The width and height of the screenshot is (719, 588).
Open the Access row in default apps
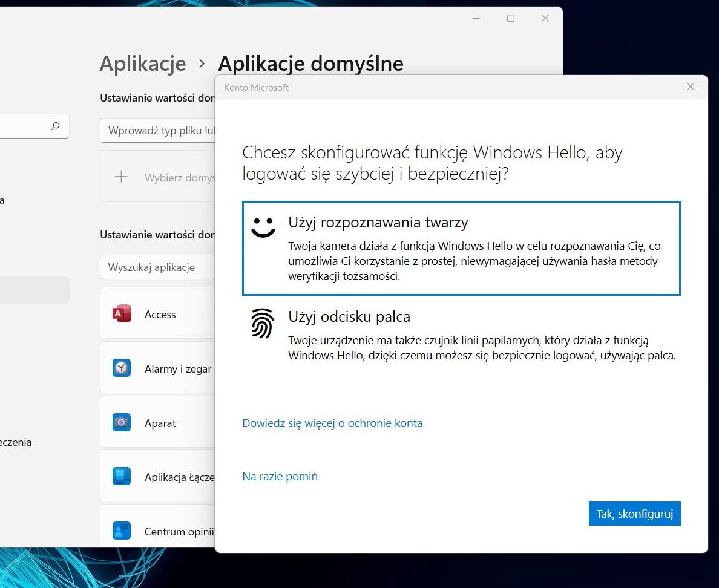click(157, 314)
